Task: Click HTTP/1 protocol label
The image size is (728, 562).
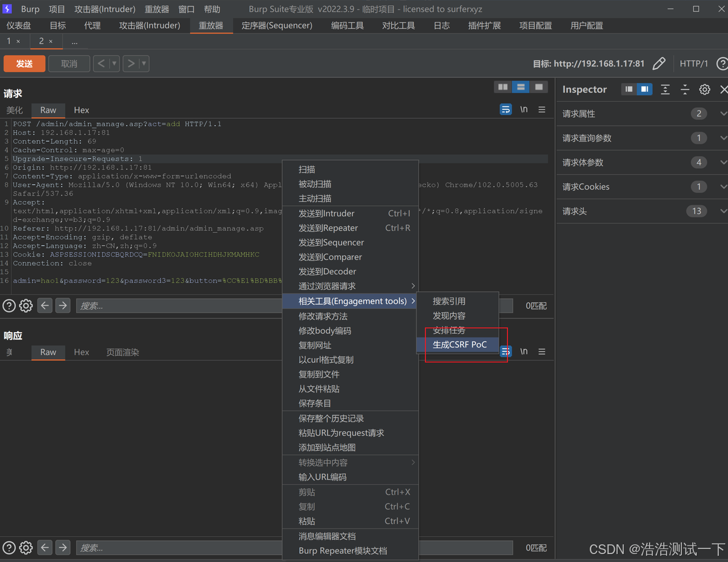Action: point(694,64)
